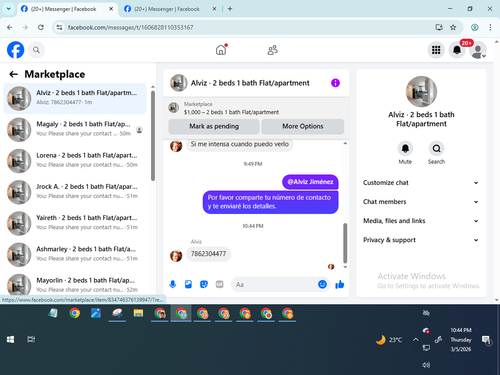Click the back arrow beside Marketplace
500x375 pixels.
point(13,74)
